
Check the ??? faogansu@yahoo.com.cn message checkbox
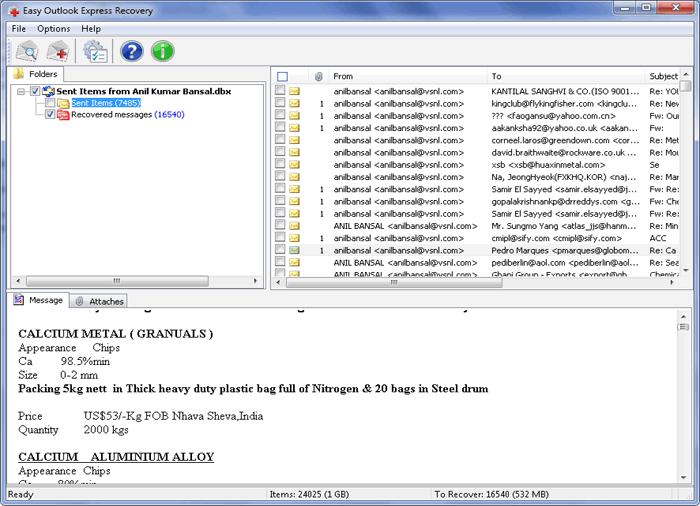[x=280, y=115]
